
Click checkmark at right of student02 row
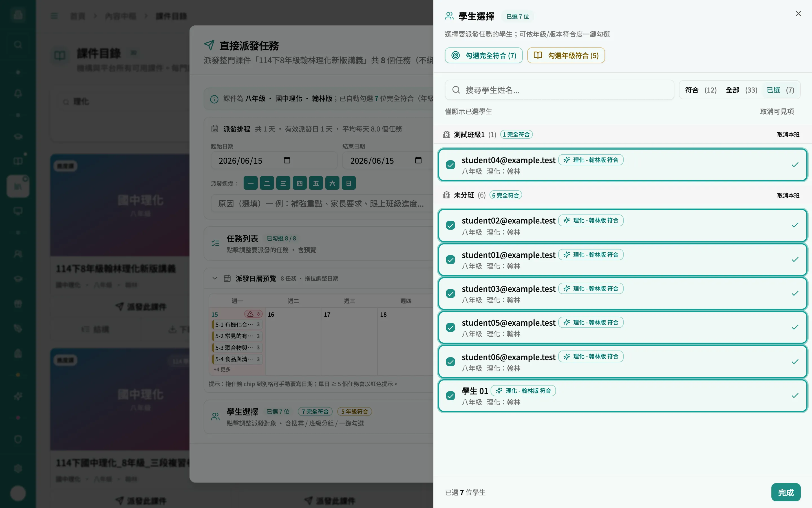[795, 225]
